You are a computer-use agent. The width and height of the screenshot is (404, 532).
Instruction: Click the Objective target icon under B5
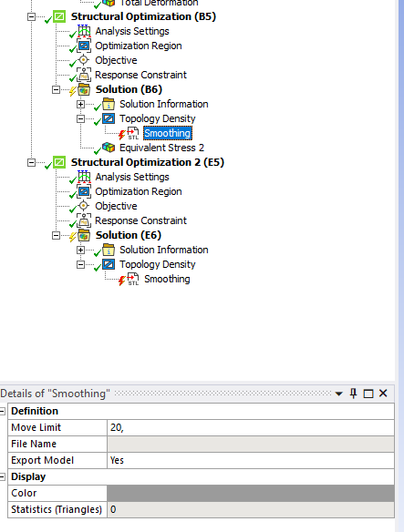pos(83,60)
